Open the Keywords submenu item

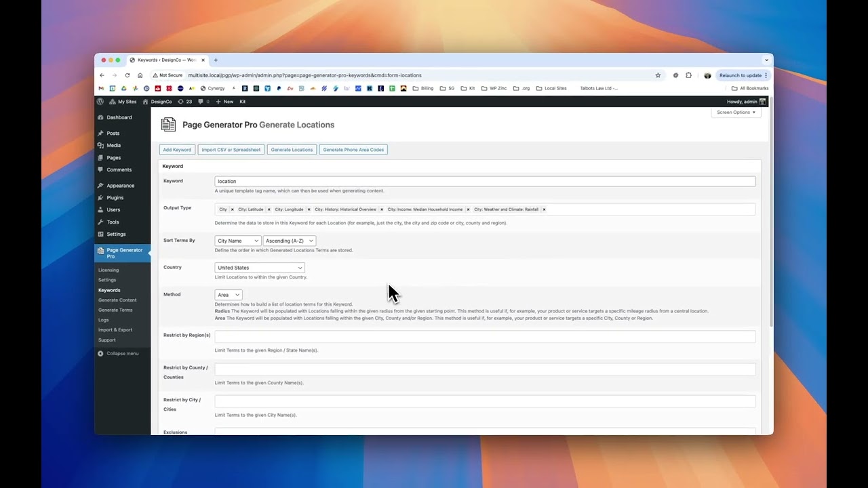tap(109, 290)
